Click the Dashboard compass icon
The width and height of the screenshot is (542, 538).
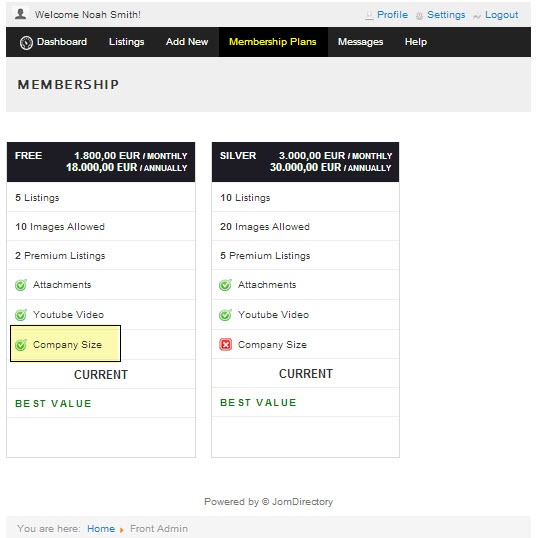point(26,43)
